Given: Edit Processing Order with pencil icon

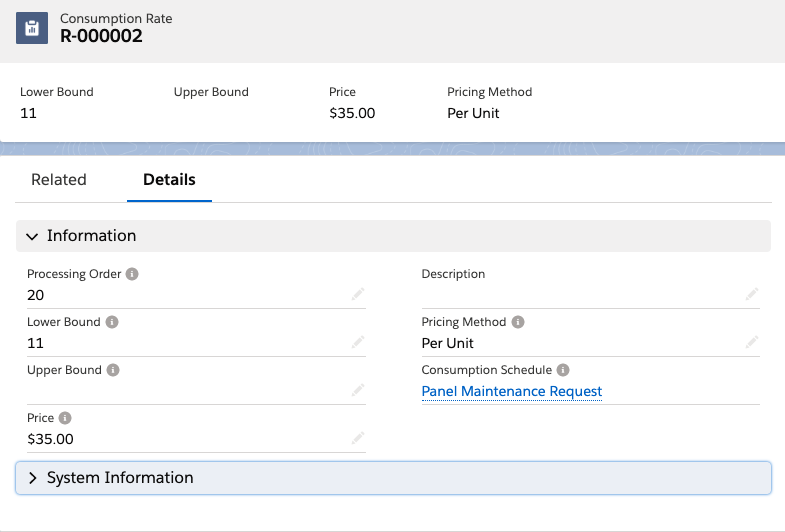Looking at the screenshot, I should [x=358, y=294].
